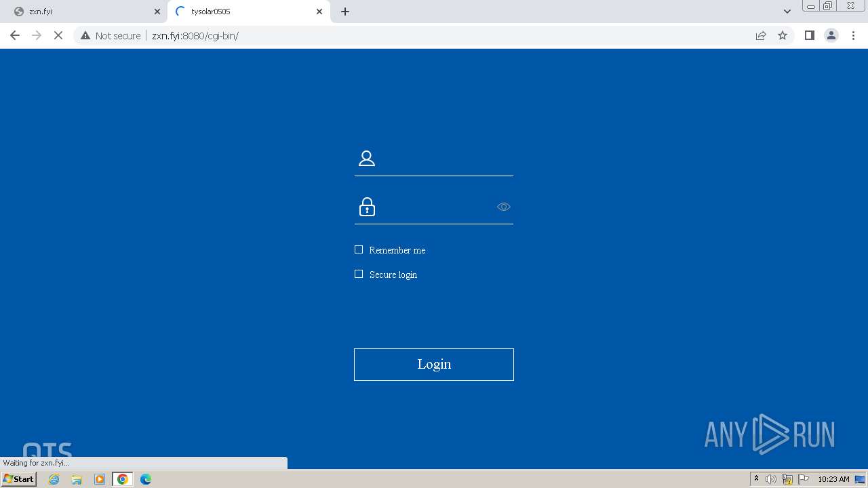Toggle password visibility eye icon
The width and height of the screenshot is (868, 488).
(503, 207)
